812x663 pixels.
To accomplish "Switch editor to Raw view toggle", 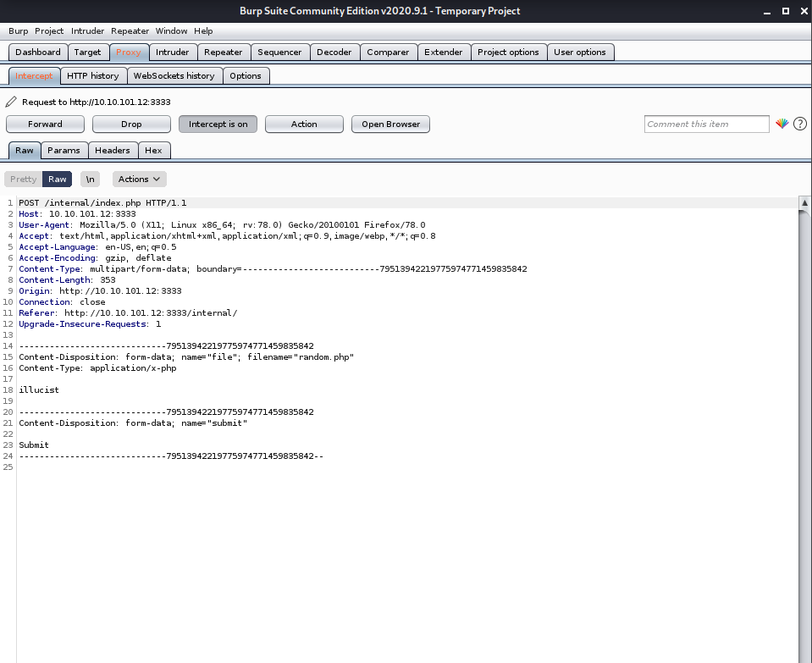I will 58,180.
